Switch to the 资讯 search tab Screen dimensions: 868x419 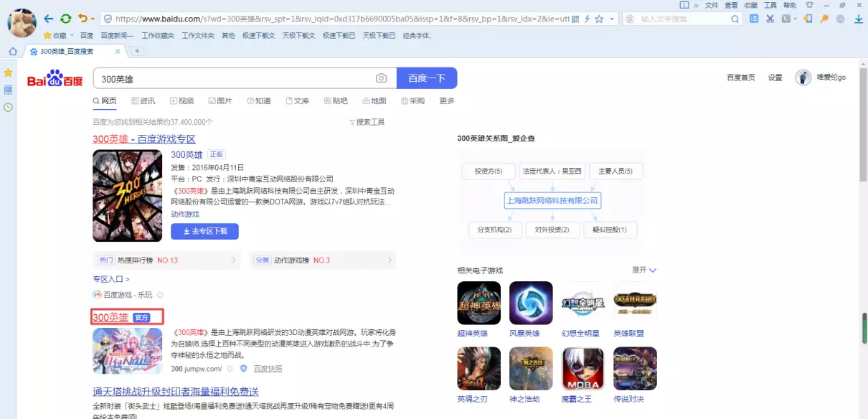click(x=143, y=100)
